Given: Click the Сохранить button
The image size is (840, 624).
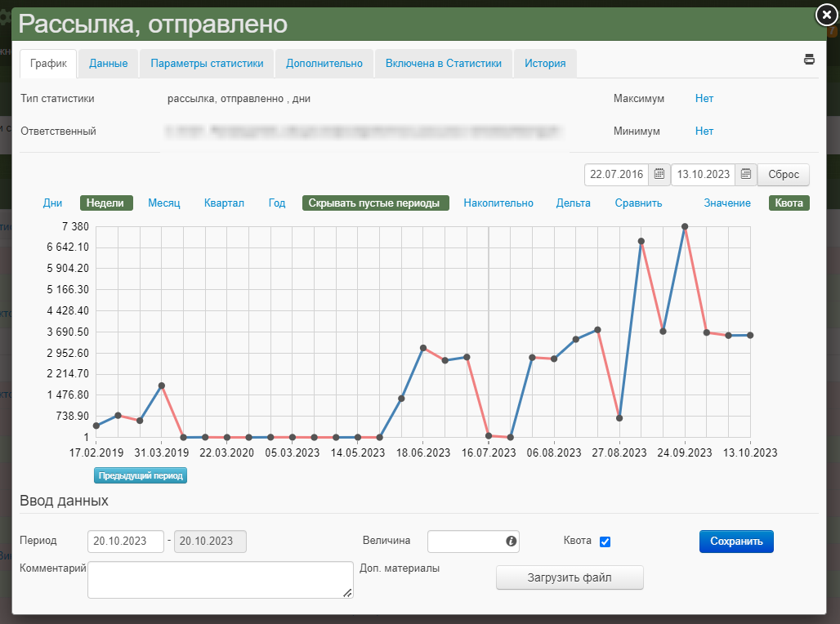Looking at the screenshot, I should (x=736, y=541).
